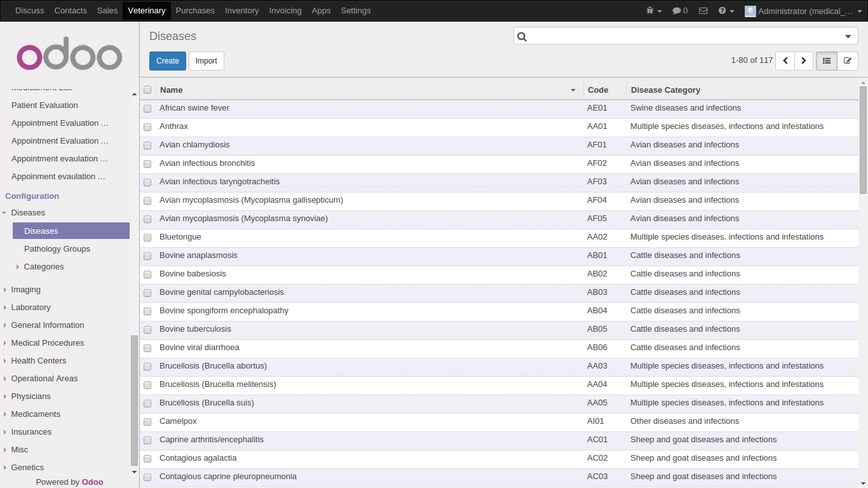Screen dimensions: 868x488
Task: Select all rows with header checkbox
Action: click(x=147, y=90)
